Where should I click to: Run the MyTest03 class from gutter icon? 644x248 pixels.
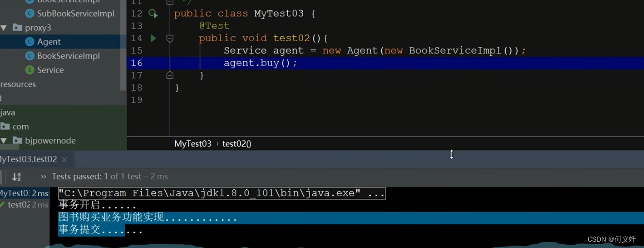pyautogui.click(x=153, y=14)
